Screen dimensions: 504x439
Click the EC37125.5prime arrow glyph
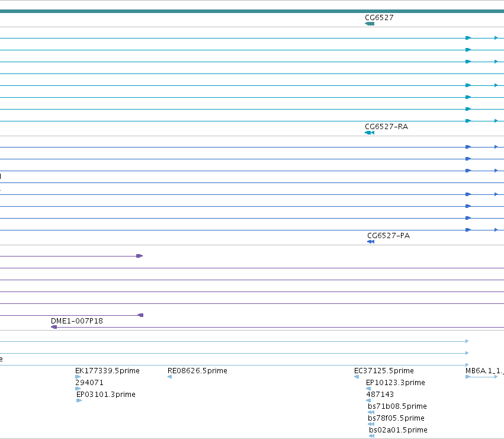[357, 377]
